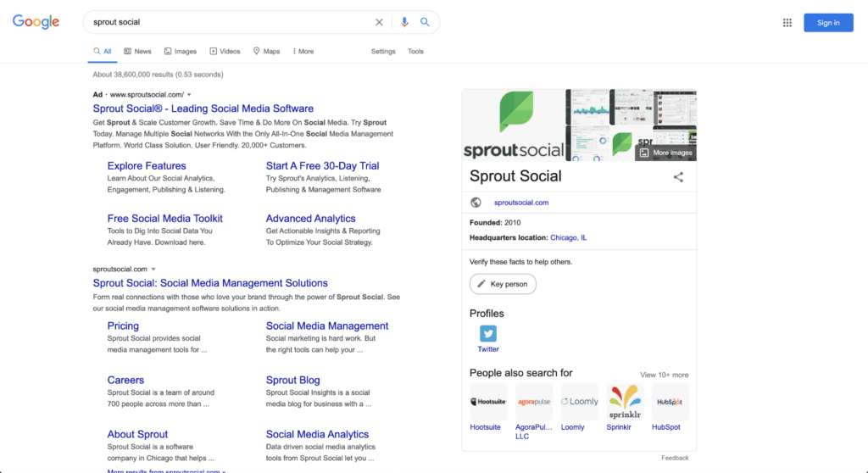Click the Twitter profile label
Viewport: 868px width, 473px height.
click(x=487, y=349)
